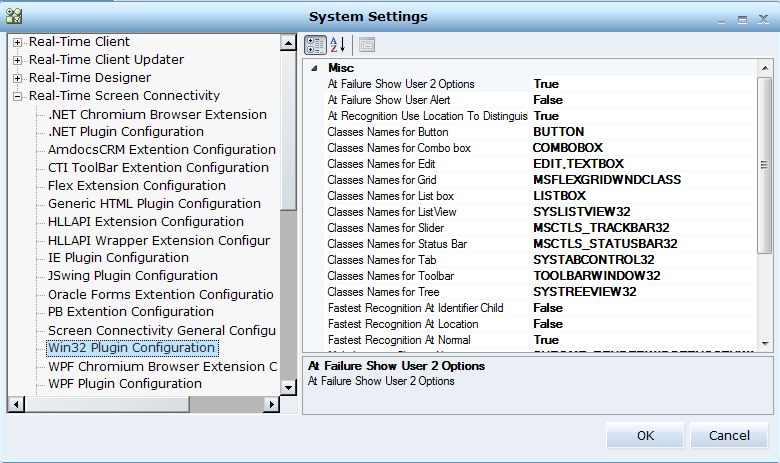Image resolution: width=780 pixels, height=463 pixels.
Task: Collapse Real-Time Screen Connectivity node
Action: tap(18, 96)
